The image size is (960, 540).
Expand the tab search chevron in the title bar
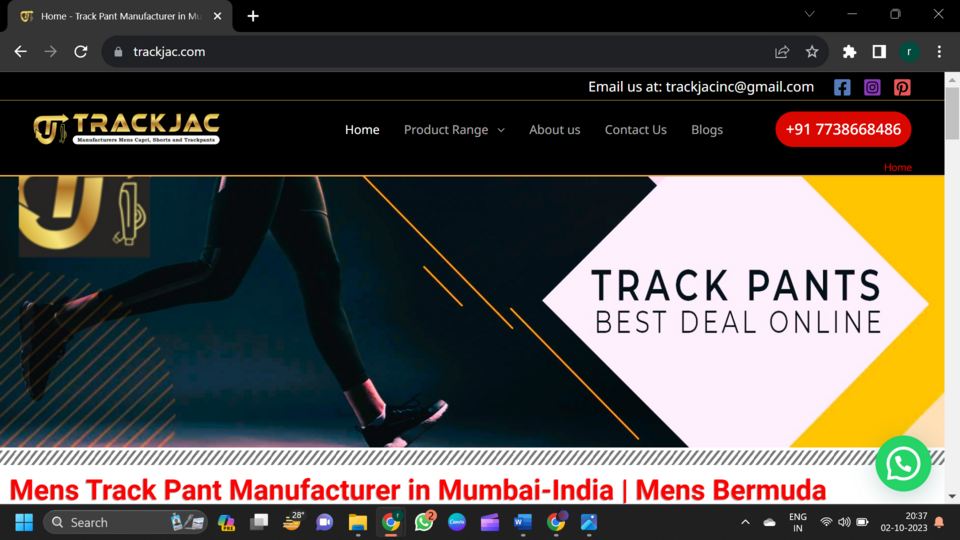point(809,14)
